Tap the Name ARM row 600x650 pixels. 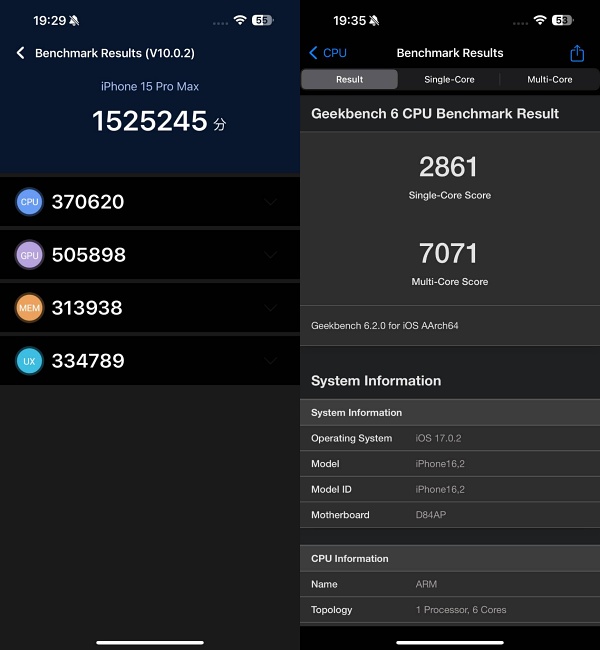pyautogui.click(x=450, y=584)
